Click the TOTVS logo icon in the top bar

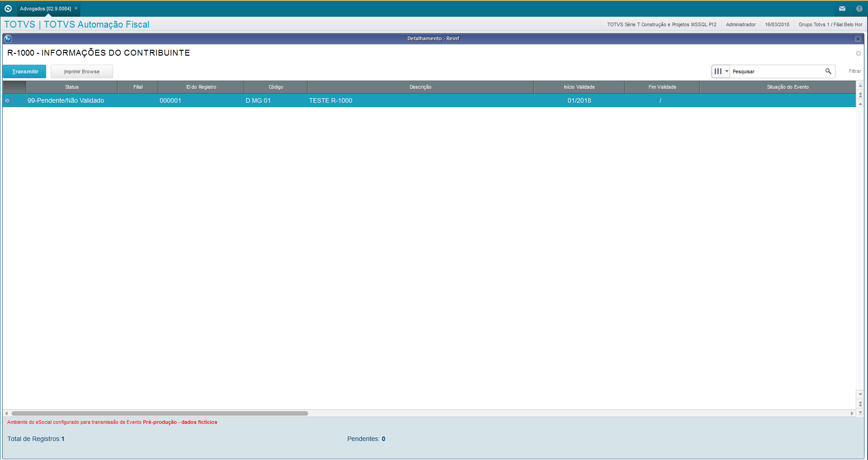pos(8,9)
